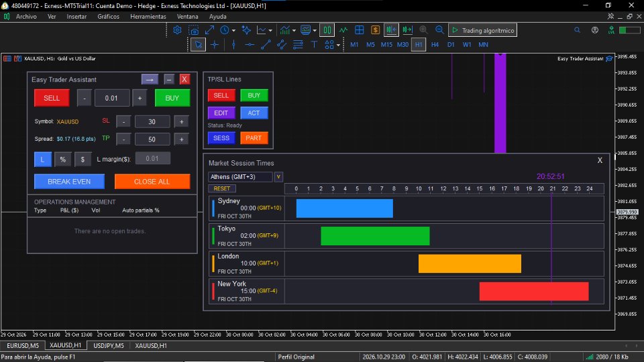This screenshot has height=362, width=644.
Task: Switch to M1 timeframe
Action: click(354, 44)
